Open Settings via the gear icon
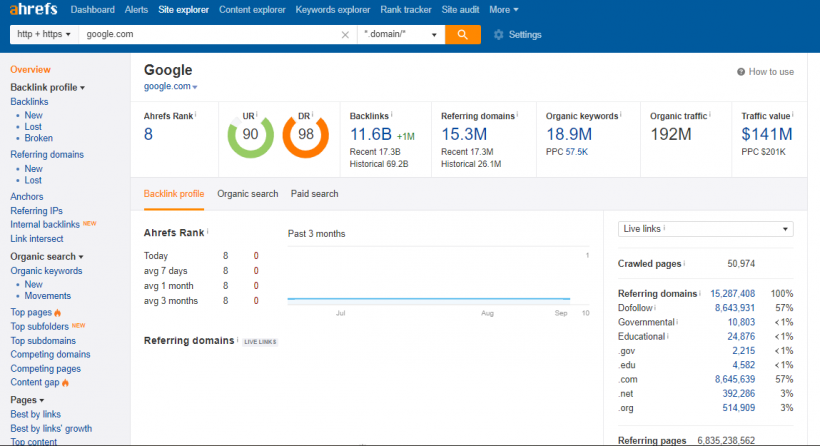This screenshot has width=820, height=446. point(499,35)
